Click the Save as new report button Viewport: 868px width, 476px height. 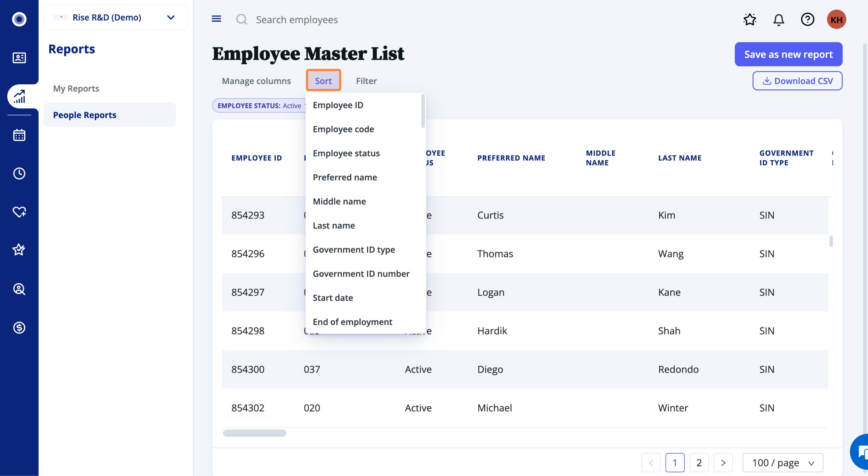pyautogui.click(x=788, y=54)
